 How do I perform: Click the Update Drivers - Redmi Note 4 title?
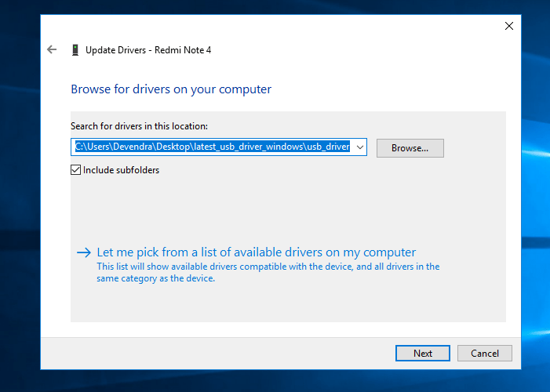tap(148, 50)
